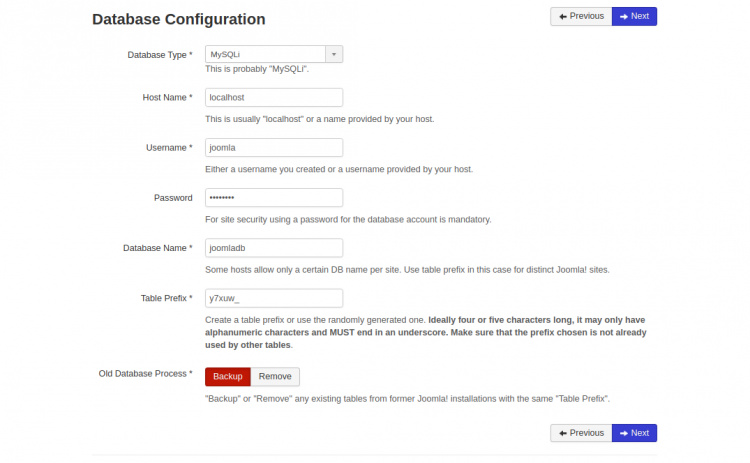Select the Database Name field with joomladb

[273, 248]
